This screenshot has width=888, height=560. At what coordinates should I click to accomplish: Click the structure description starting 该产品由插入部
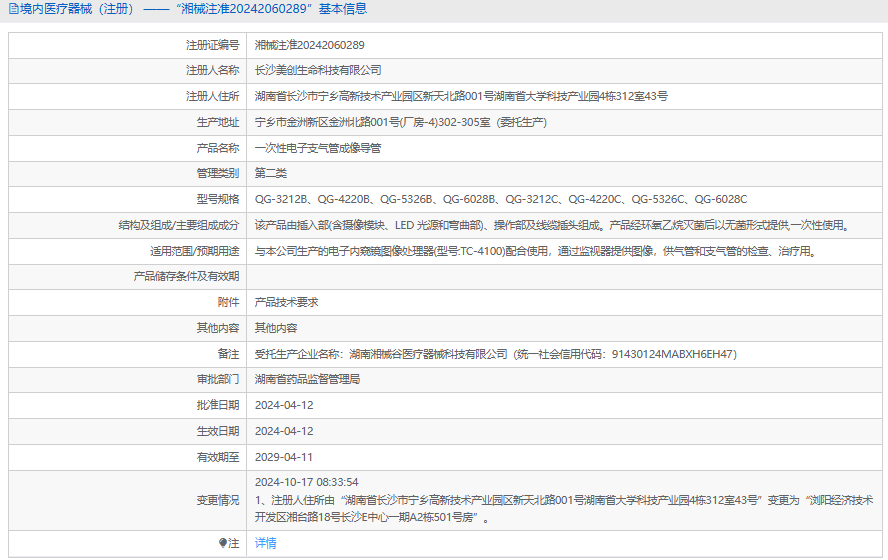tap(553, 225)
